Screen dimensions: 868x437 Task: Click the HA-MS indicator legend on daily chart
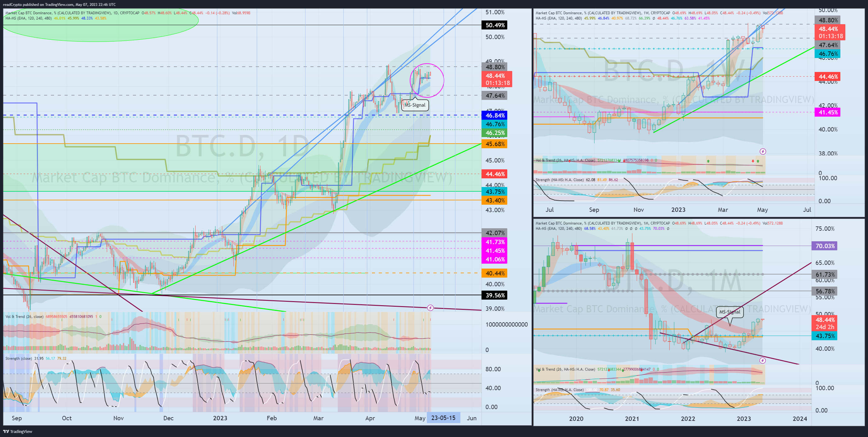point(56,18)
